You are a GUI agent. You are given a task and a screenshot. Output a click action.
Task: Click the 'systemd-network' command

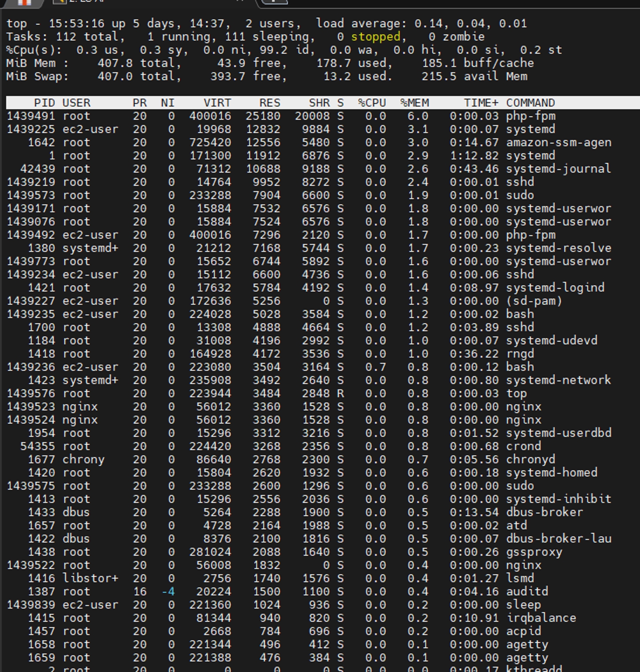[559, 380]
